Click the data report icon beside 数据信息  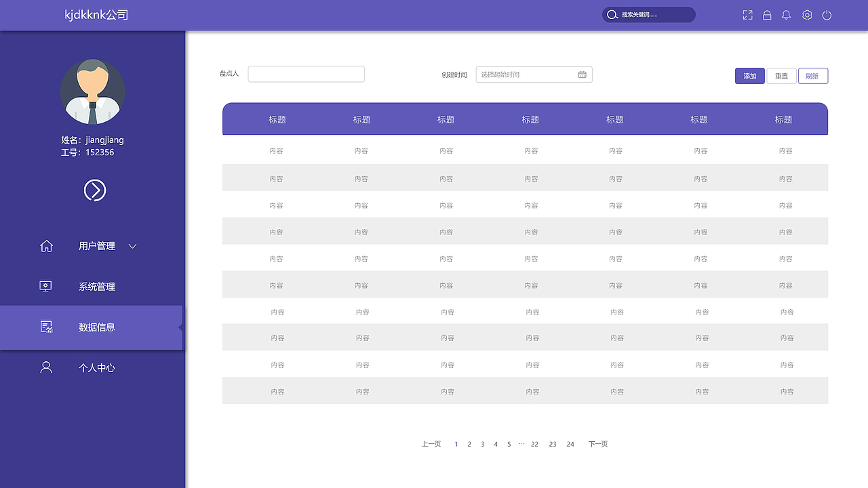(46, 327)
